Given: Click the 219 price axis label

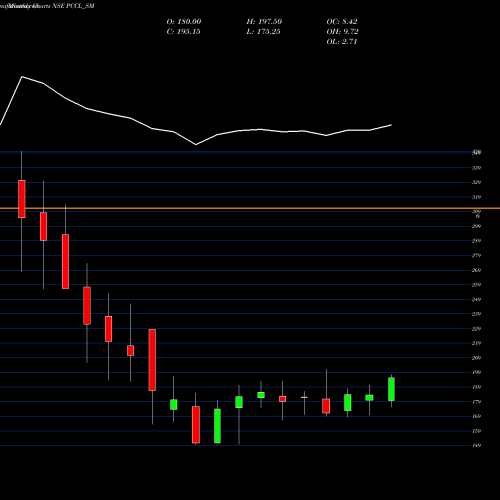Looking at the screenshot, I should pyautogui.click(x=476, y=343).
